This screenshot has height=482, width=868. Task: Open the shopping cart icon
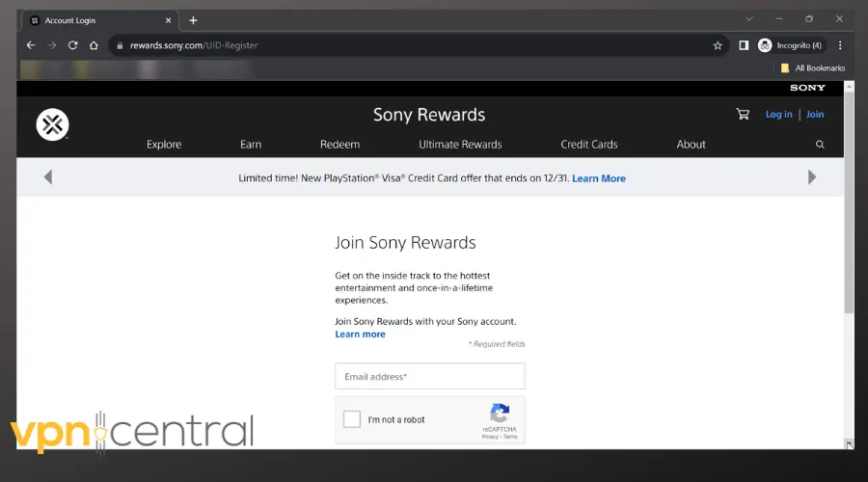pos(743,114)
